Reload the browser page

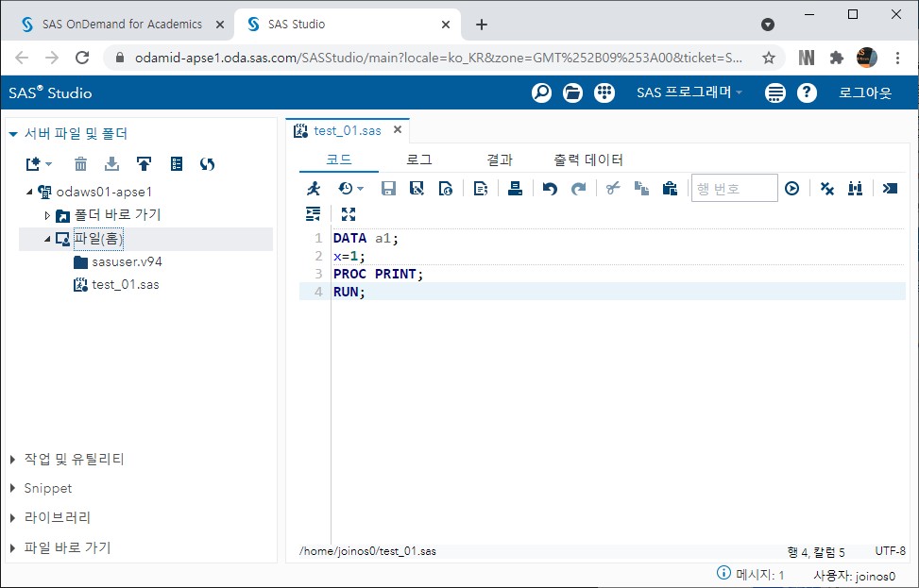[x=82, y=58]
